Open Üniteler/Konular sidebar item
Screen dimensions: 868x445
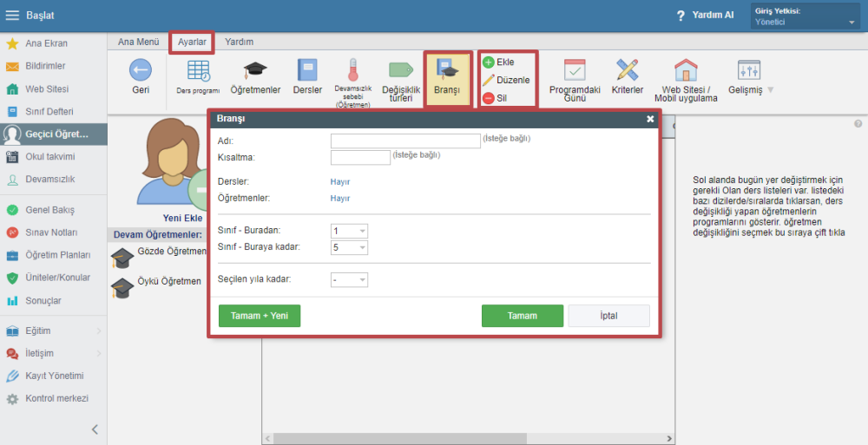pyautogui.click(x=53, y=278)
